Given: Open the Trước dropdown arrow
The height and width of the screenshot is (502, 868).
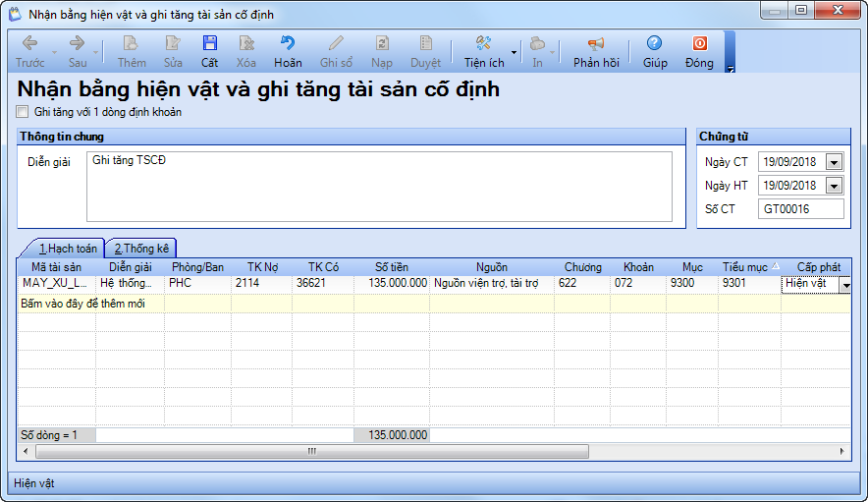Looking at the screenshot, I should click(54, 52).
